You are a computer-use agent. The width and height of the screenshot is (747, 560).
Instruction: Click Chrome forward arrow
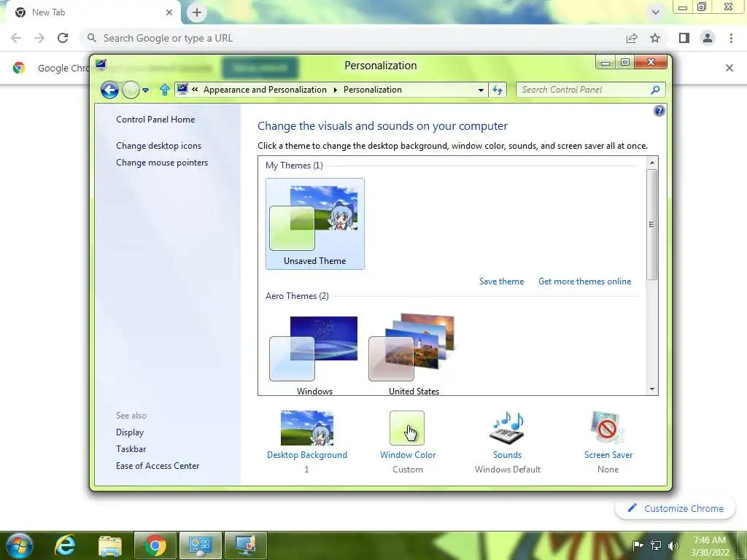[39, 38]
